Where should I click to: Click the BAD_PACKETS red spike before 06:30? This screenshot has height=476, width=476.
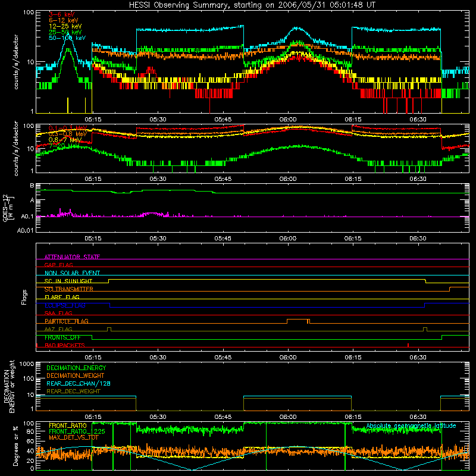[408, 345]
